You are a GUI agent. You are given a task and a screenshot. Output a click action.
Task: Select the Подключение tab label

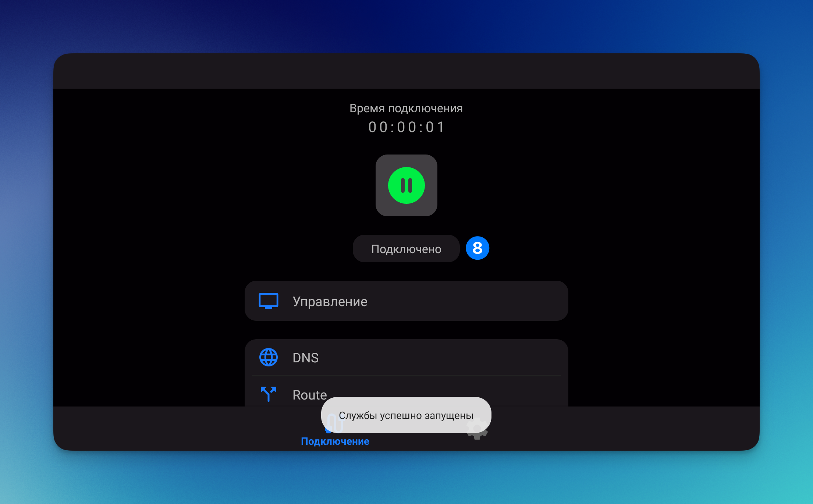335,441
